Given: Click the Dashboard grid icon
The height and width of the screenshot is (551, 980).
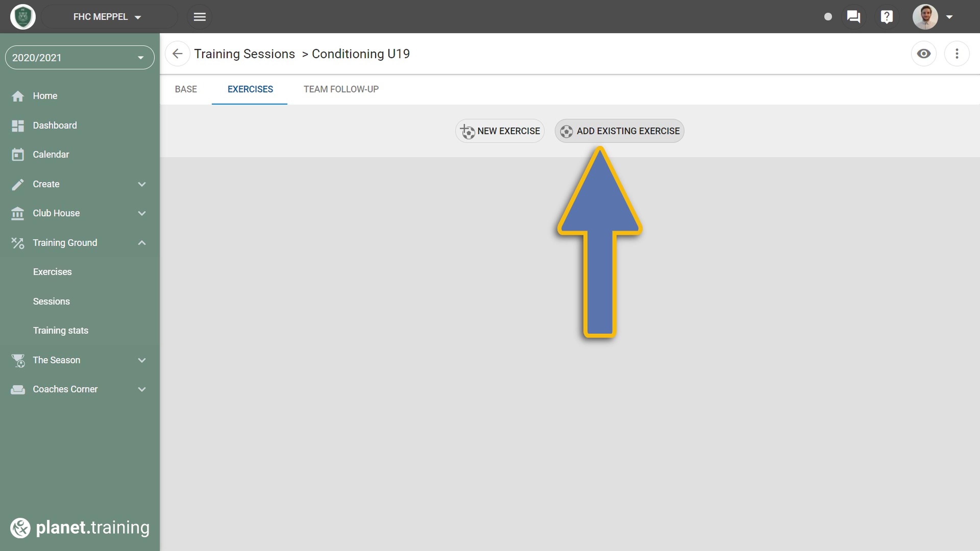Looking at the screenshot, I should pos(18,126).
